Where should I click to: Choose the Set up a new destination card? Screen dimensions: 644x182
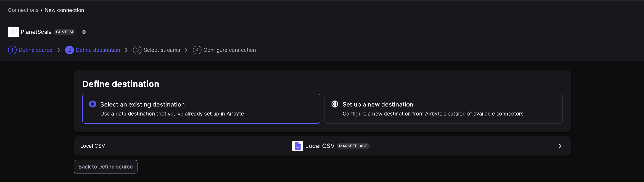click(x=443, y=109)
